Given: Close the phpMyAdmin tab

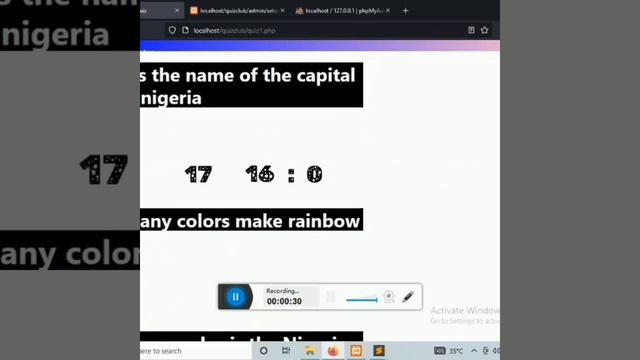Looking at the screenshot, I should (388, 11).
